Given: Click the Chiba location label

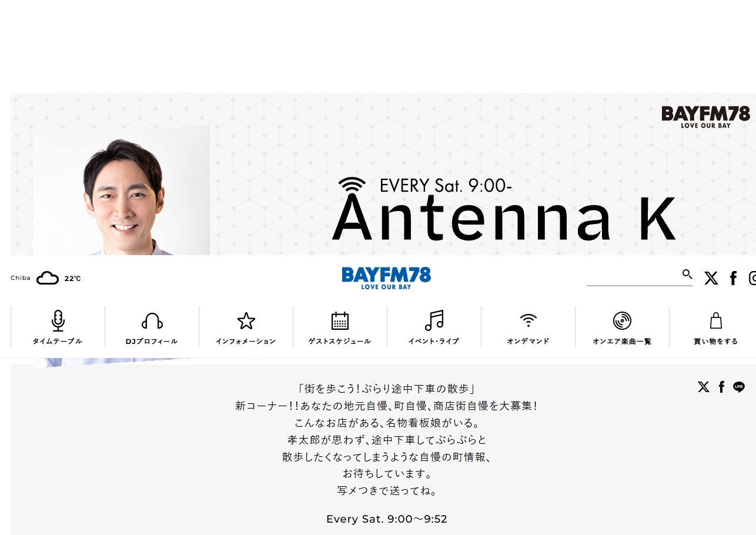Looking at the screenshot, I should click(x=21, y=278).
